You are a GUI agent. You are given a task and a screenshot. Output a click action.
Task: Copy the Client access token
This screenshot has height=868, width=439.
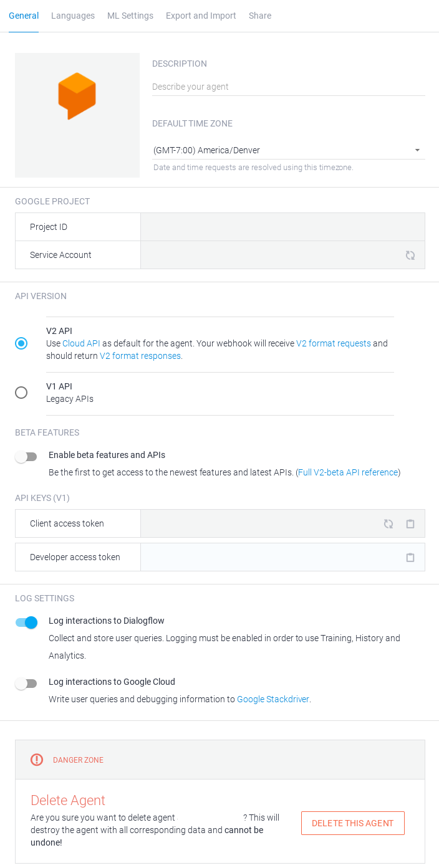point(410,524)
